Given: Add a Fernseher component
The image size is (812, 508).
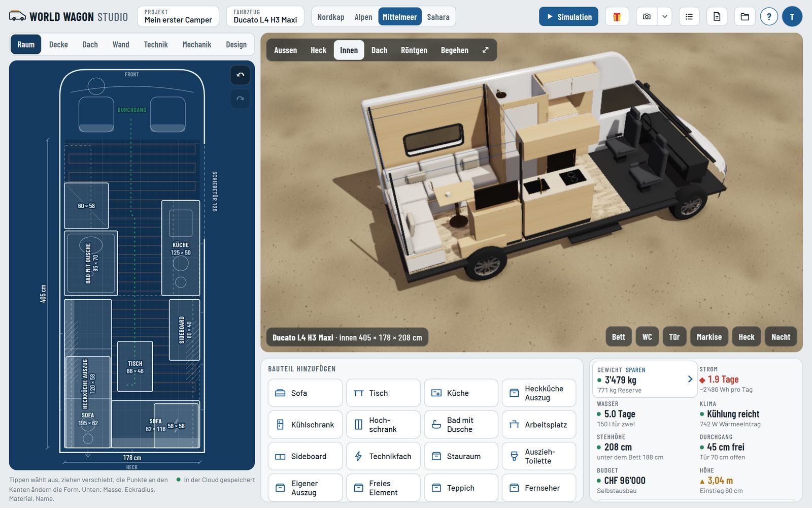Looking at the screenshot, I should click(539, 488).
